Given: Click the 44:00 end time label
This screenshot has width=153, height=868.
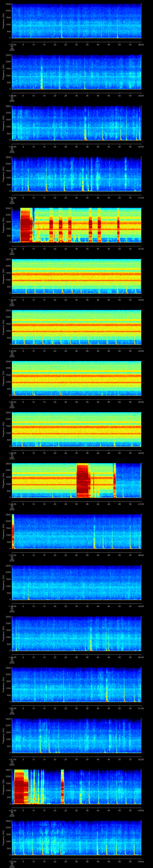Looking at the screenshot, I should pos(141,351).
